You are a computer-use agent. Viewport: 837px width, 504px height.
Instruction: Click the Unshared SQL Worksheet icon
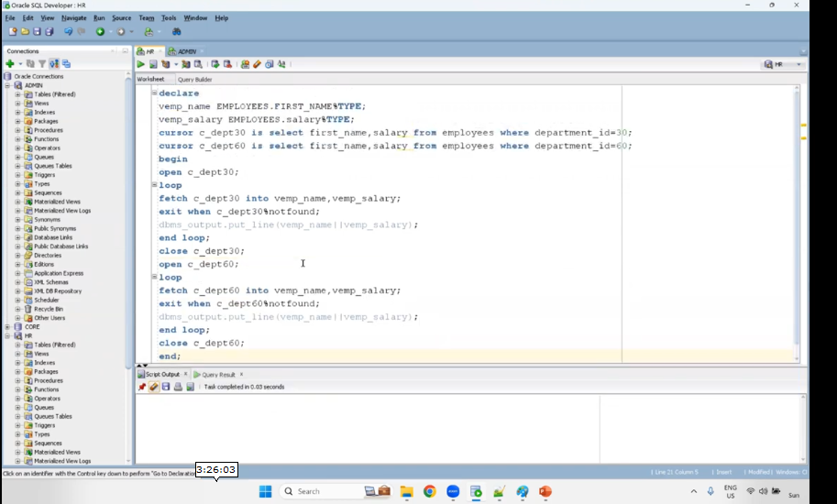[245, 64]
